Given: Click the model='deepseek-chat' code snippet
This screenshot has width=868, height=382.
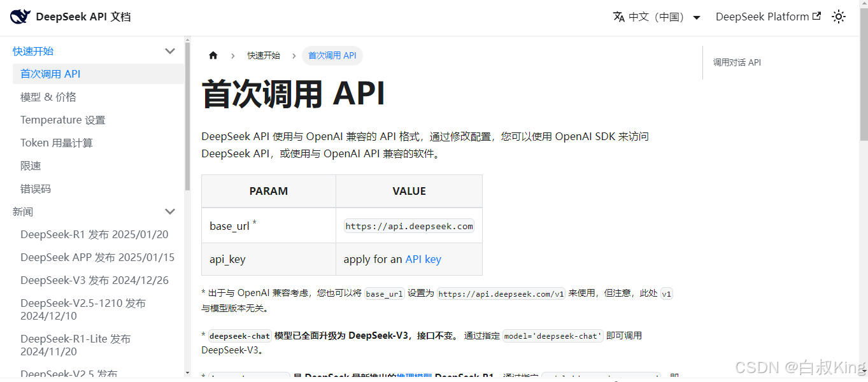Looking at the screenshot, I should (553, 336).
